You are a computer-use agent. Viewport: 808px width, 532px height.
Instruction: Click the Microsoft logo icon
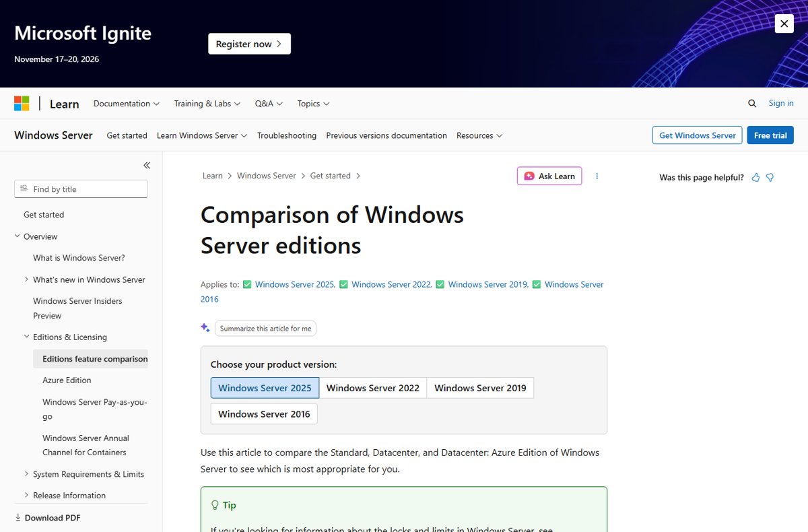pos(22,104)
